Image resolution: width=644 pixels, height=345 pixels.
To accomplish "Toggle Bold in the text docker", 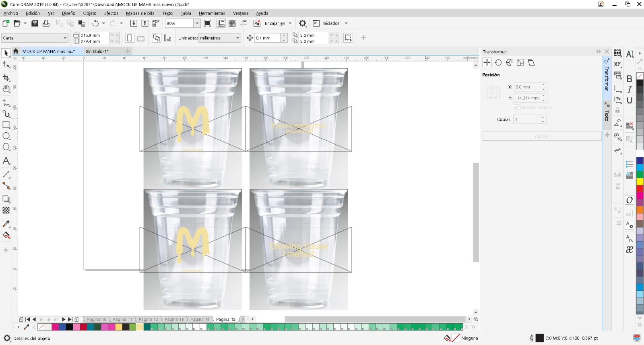I will point(630,78).
